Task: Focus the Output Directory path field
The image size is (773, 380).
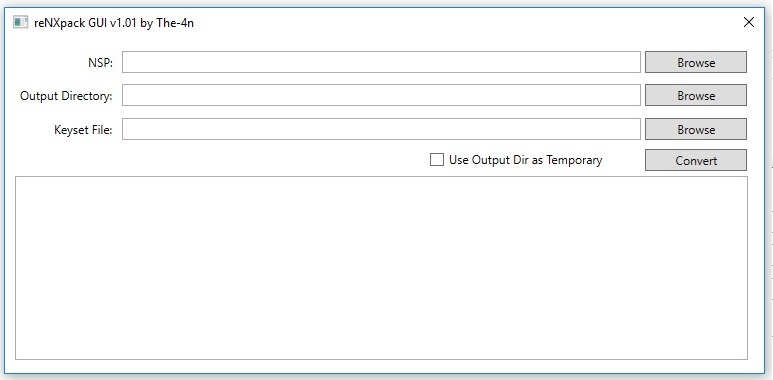Action: 381,95
